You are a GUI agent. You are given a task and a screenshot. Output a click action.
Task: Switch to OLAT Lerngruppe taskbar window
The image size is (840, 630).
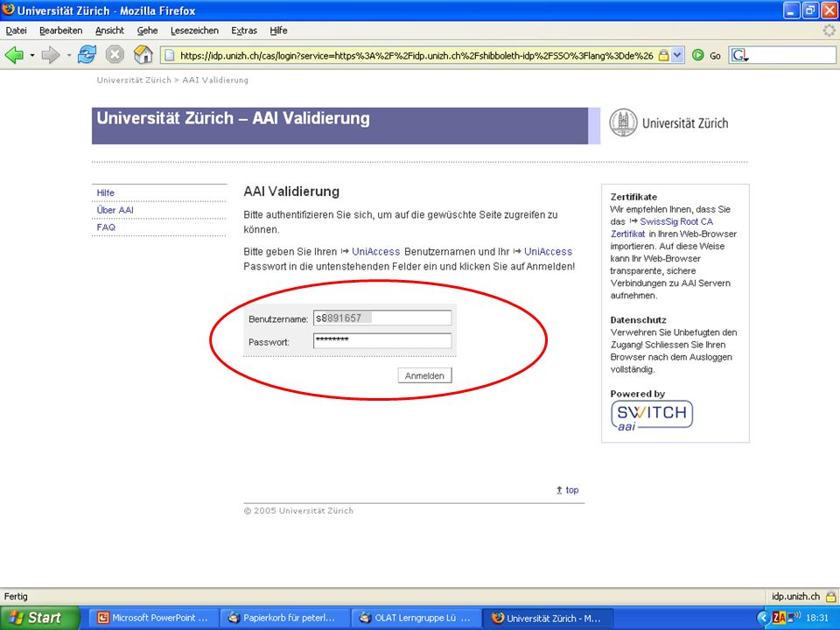[x=416, y=619]
